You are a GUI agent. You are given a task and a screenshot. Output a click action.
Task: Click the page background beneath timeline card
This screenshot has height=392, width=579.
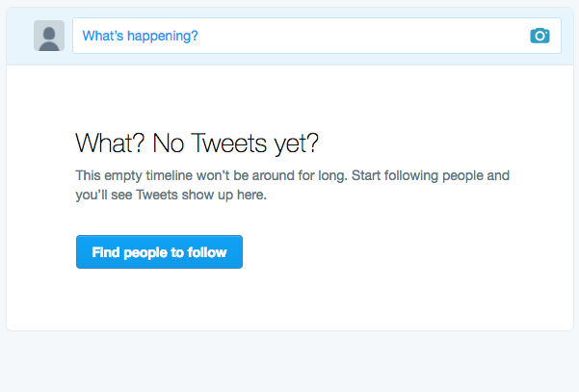(289, 362)
